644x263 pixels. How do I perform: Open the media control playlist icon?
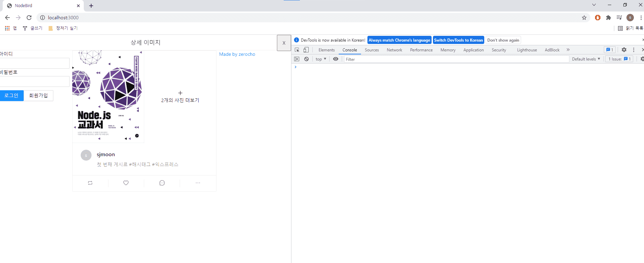pos(619,18)
